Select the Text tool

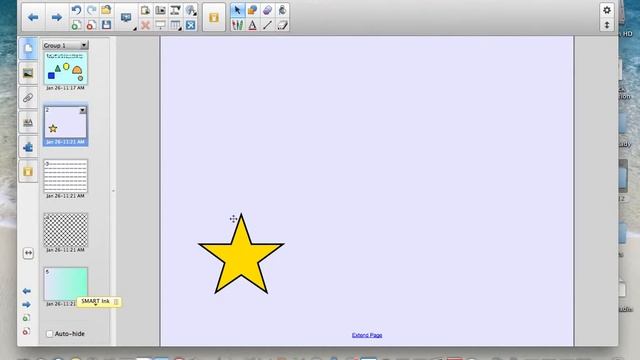pyautogui.click(x=252, y=25)
